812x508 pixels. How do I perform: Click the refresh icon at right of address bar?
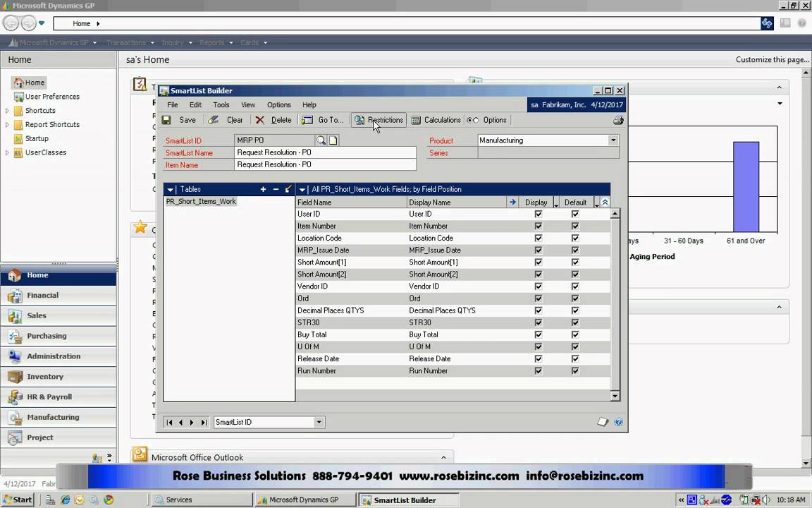click(767, 23)
